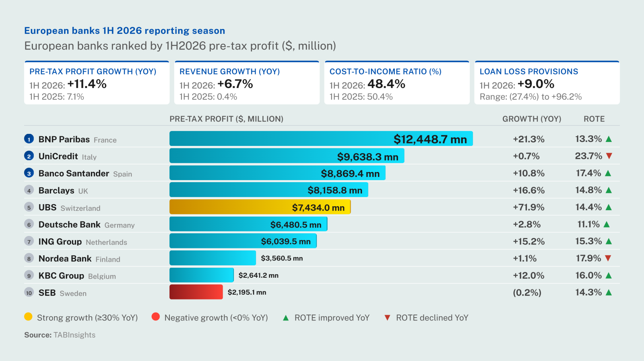Click the green ROTE arrow in Deutsche Bank row
Image resolution: width=644 pixels, height=361 pixels.
click(x=607, y=224)
